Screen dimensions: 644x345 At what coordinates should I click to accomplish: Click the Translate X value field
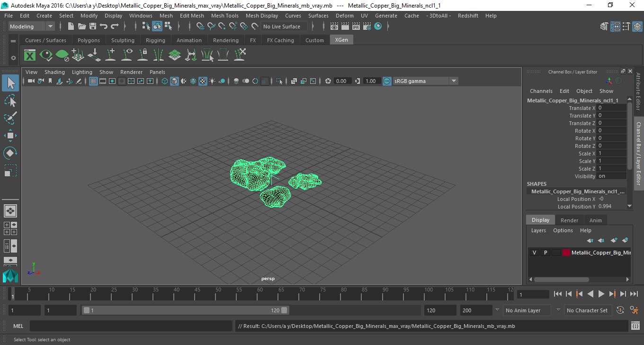(611, 108)
